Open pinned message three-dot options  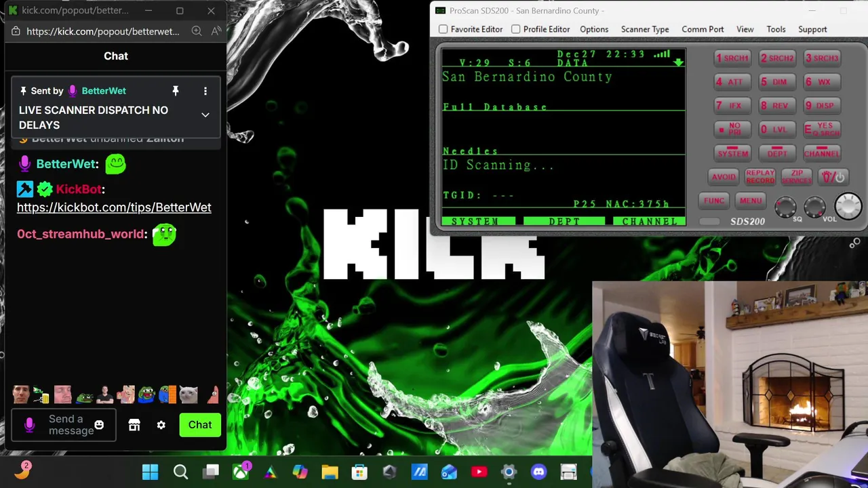pyautogui.click(x=205, y=91)
